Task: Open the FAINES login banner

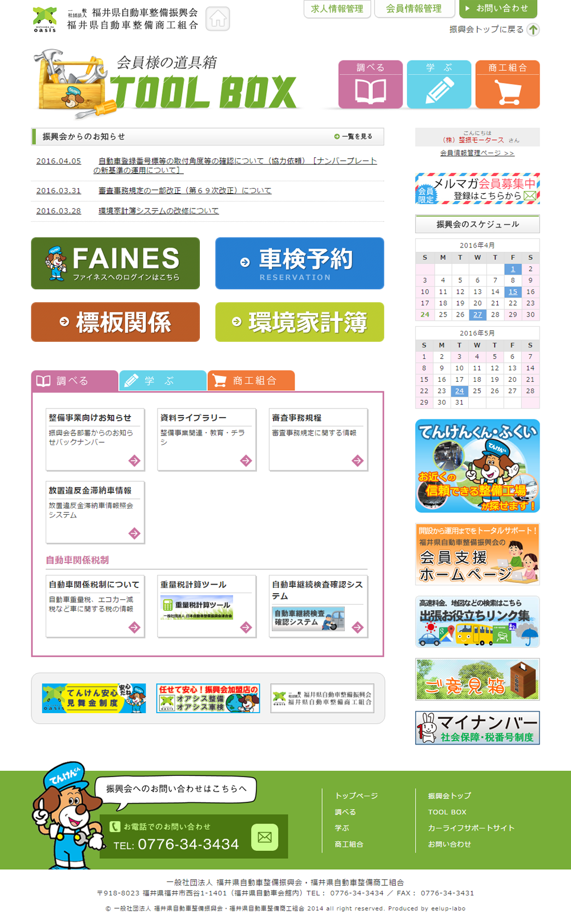Action: coord(115,263)
